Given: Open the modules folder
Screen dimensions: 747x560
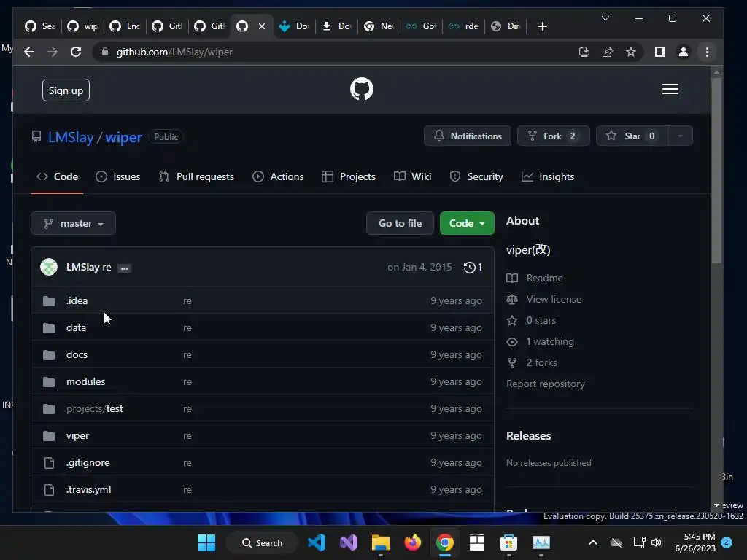Looking at the screenshot, I should [x=86, y=382].
